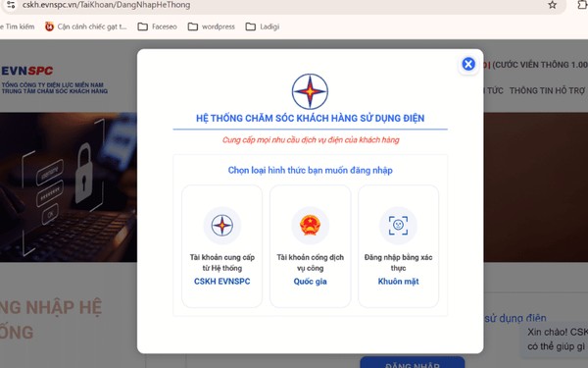This screenshot has height=368, width=588.
Task: Open the wordpress bookmarks folder
Action: pos(211,26)
